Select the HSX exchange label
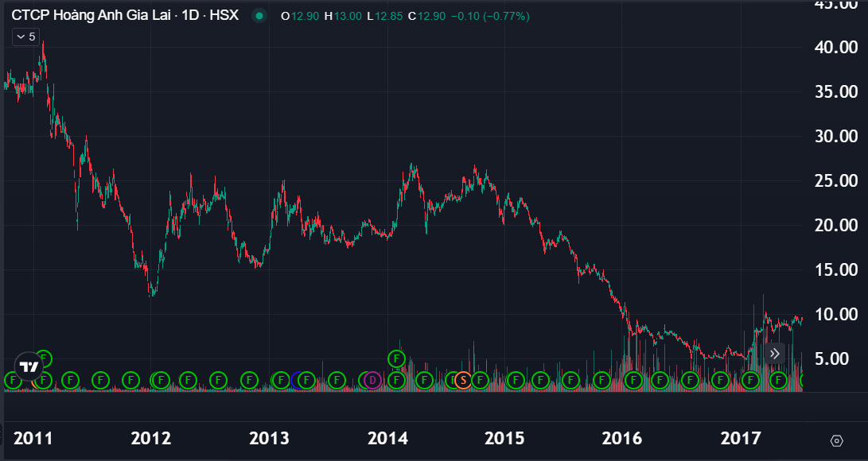Image resolution: width=868 pixels, height=461 pixels. (x=224, y=15)
